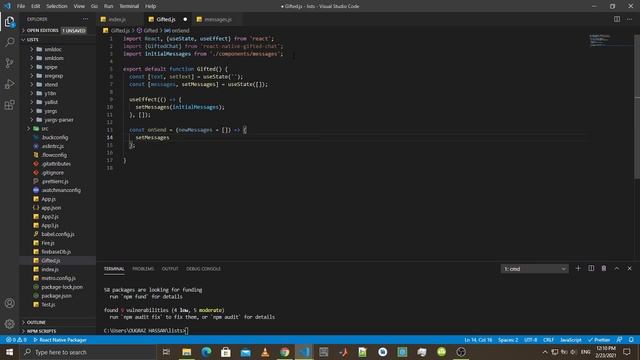Screen dimensions: 640x360
Task: Open the Search view in activity bar
Action: click(x=9, y=42)
